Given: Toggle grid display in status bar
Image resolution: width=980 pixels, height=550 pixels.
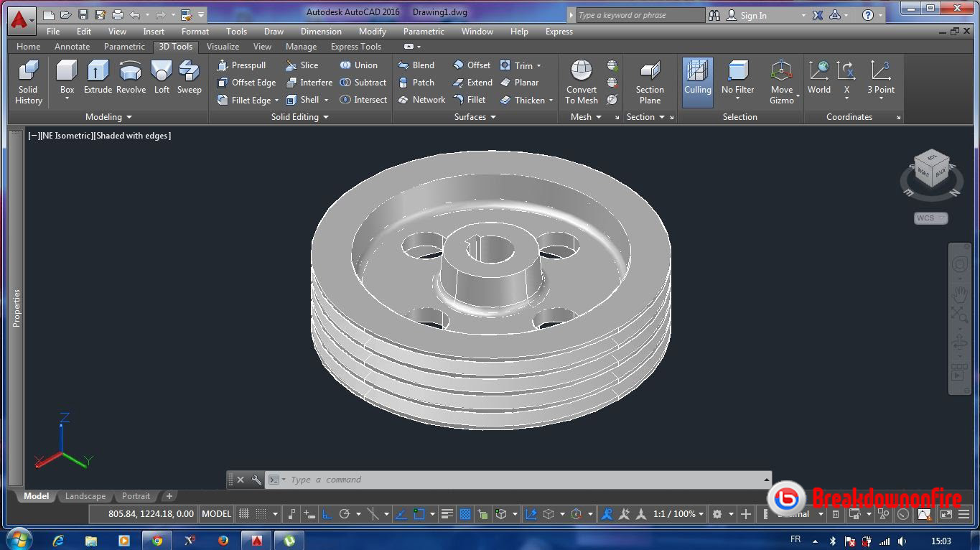Looking at the screenshot, I should [x=244, y=514].
